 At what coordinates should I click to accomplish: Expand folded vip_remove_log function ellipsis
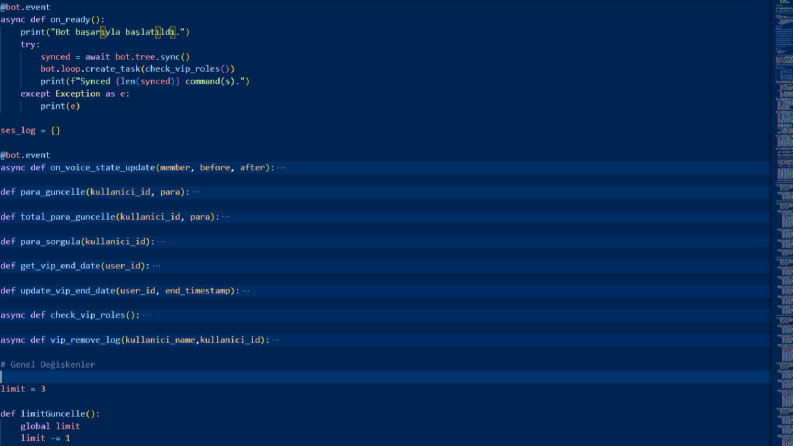(x=276, y=340)
